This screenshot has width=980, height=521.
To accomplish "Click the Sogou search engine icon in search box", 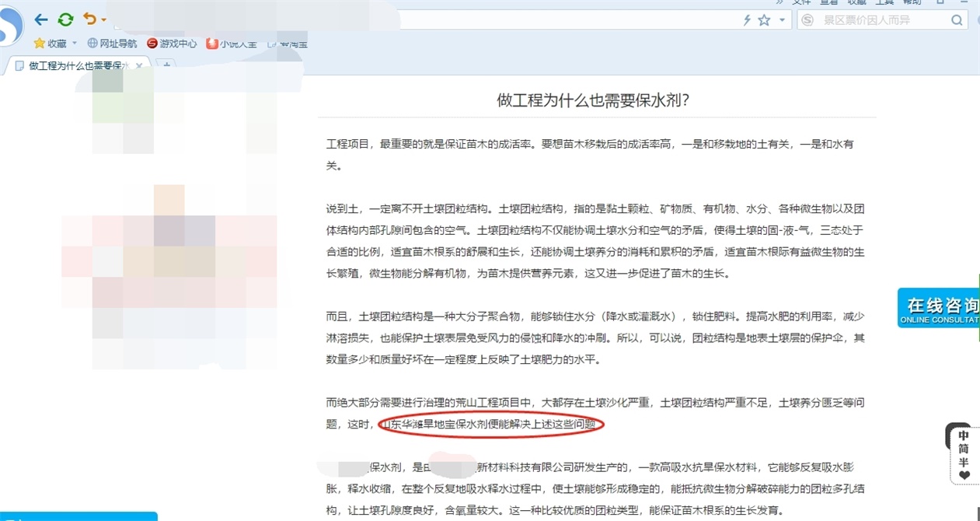I will coord(808,20).
